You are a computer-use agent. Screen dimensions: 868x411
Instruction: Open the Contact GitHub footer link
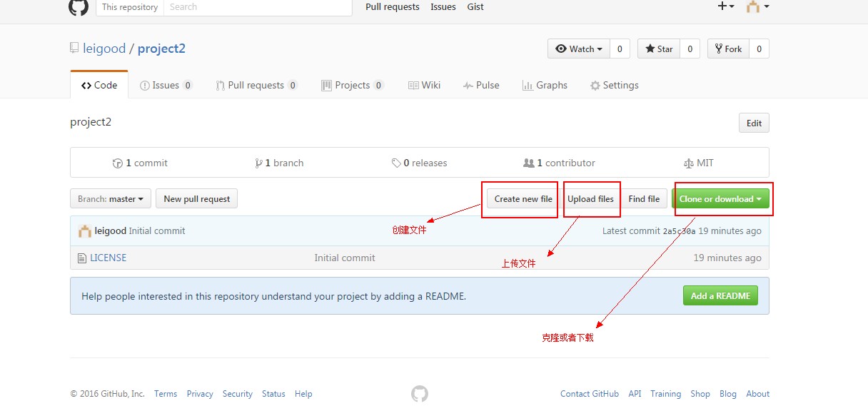[x=590, y=394]
